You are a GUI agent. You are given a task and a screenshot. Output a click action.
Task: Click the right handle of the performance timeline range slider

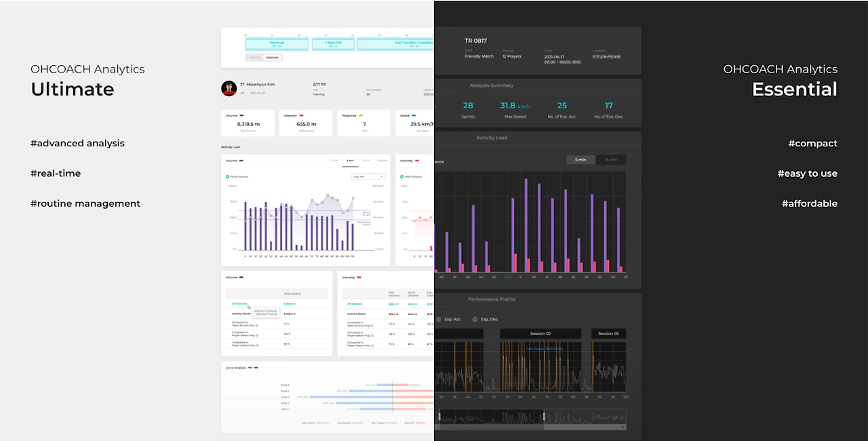[544, 416]
